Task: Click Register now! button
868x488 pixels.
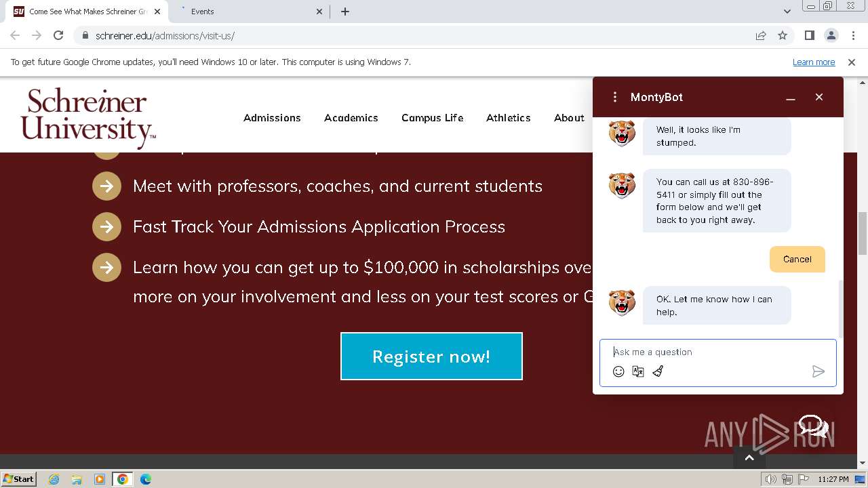Action: tap(431, 356)
